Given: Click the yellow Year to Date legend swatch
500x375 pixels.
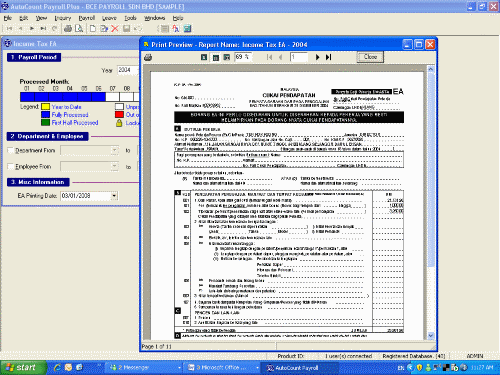Looking at the screenshot, I should point(45,107).
